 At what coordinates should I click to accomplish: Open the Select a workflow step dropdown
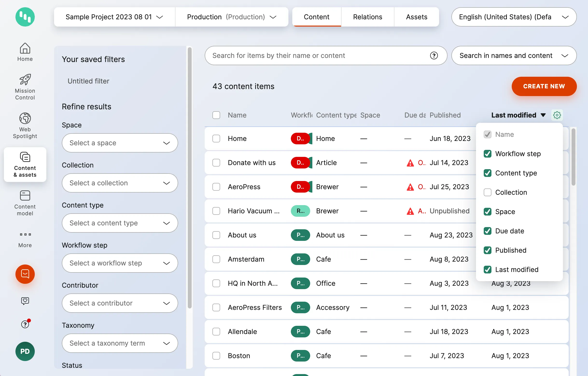(x=120, y=263)
